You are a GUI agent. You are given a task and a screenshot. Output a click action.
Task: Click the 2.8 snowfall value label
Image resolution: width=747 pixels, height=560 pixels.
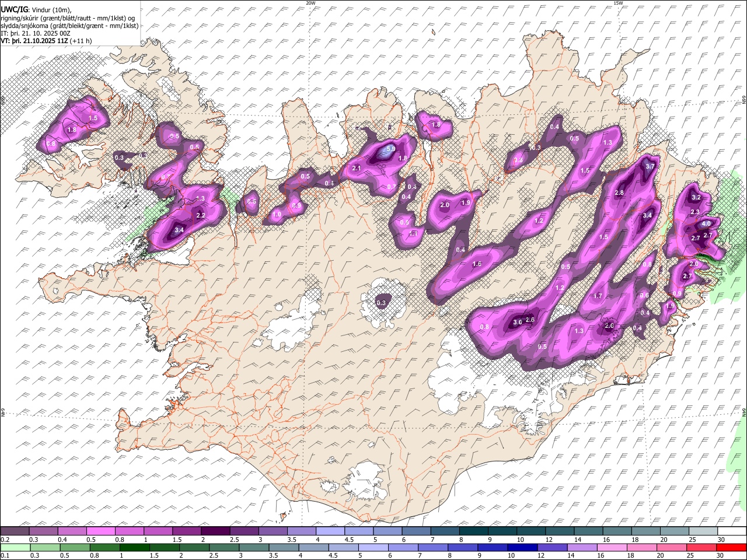[620, 193]
